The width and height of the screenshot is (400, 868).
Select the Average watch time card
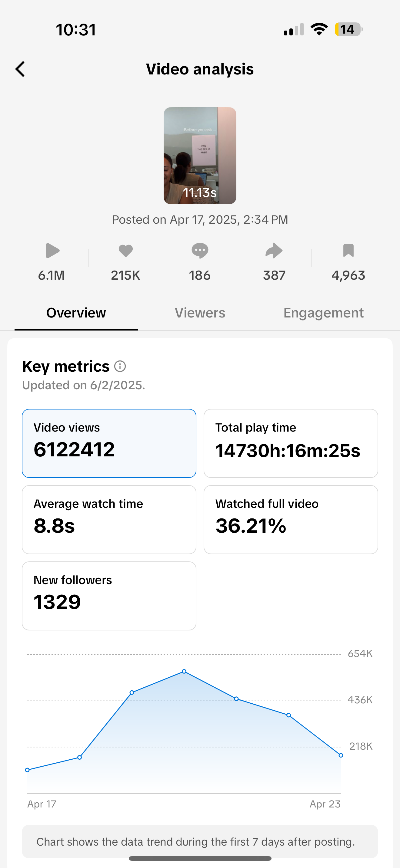109,519
